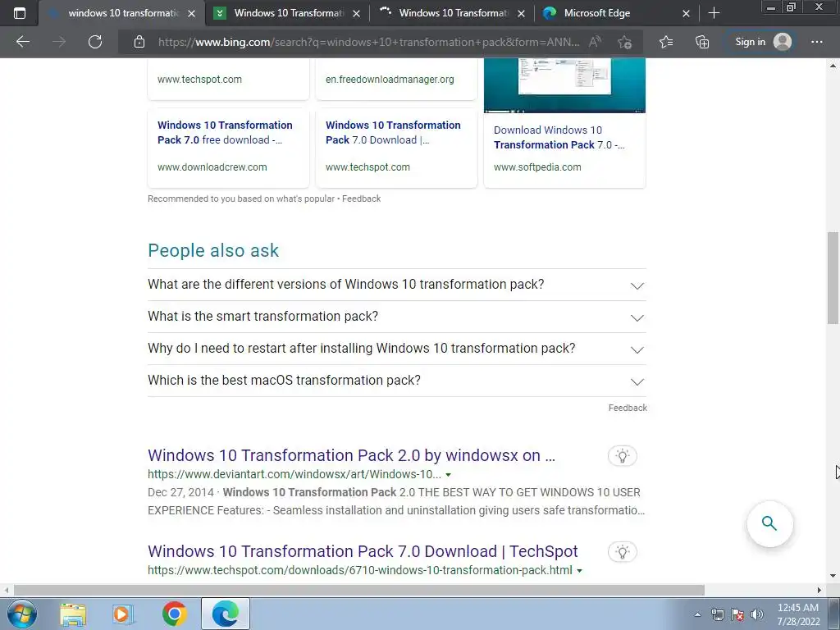840x630 pixels.
Task: Switch to first 'windows 10 transformation' tab
Action: 122,13
